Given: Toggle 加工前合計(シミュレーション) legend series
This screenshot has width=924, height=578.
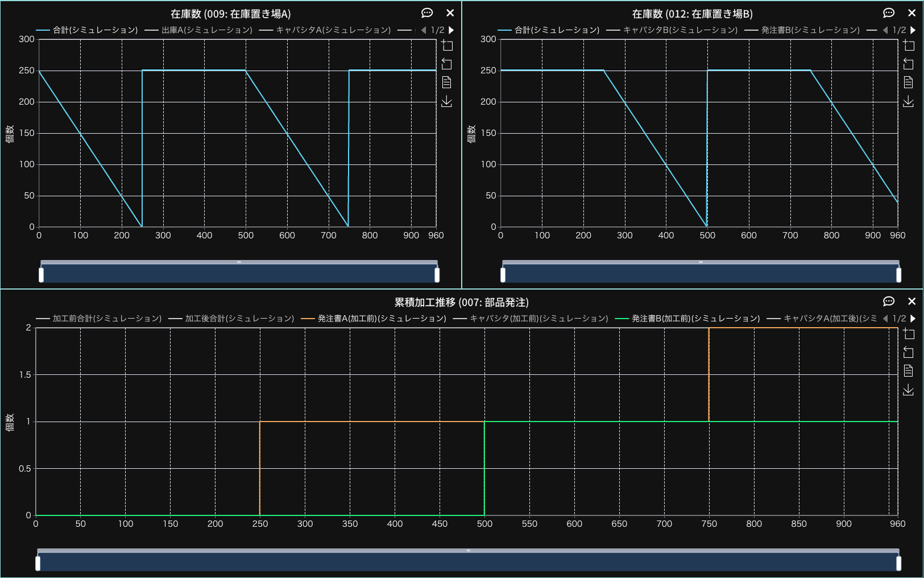Looking at the screenshot, I should pos(99,319).
